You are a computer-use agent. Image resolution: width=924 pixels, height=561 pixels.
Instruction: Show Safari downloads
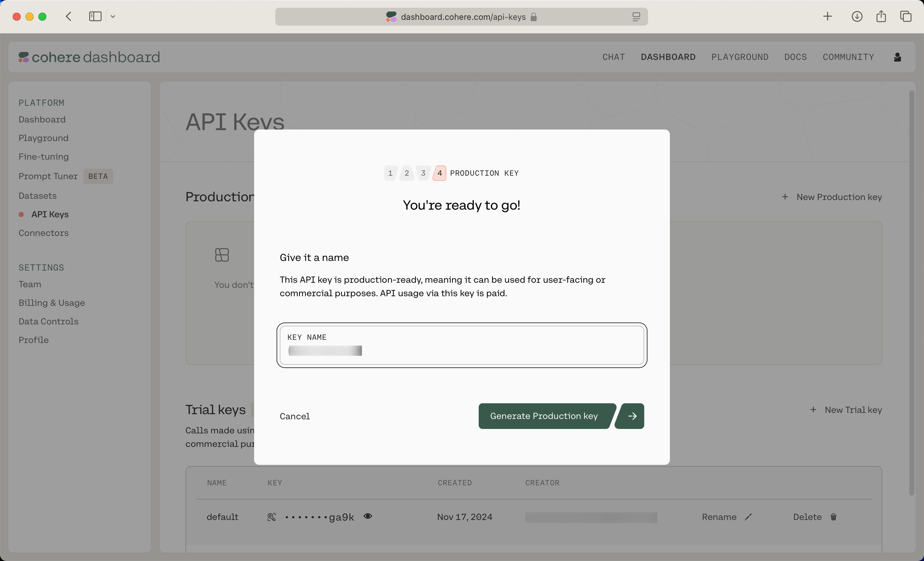[857, 16]
